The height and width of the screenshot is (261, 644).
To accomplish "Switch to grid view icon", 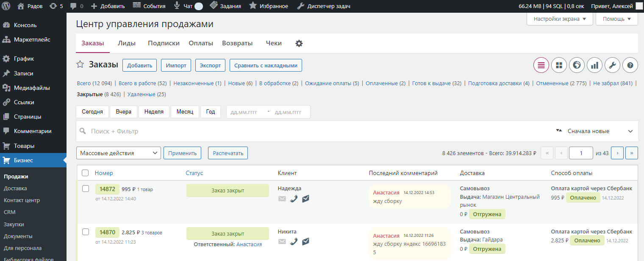I will point(559,65).
